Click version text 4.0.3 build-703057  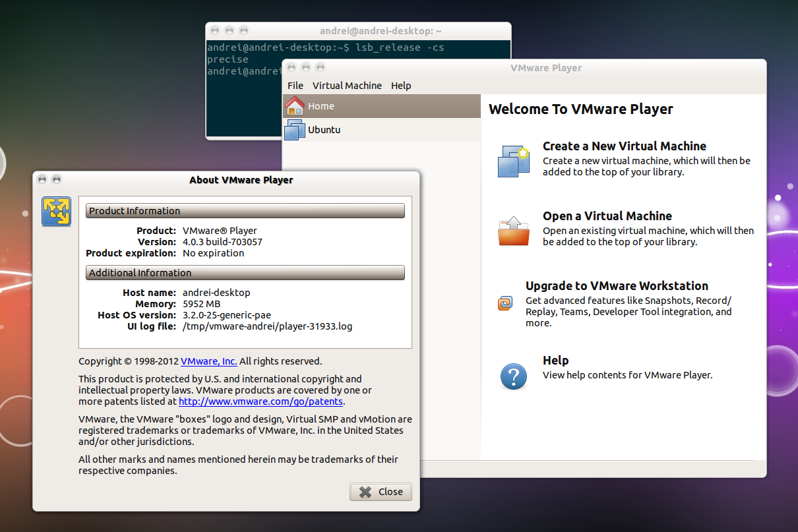(222, 242)
